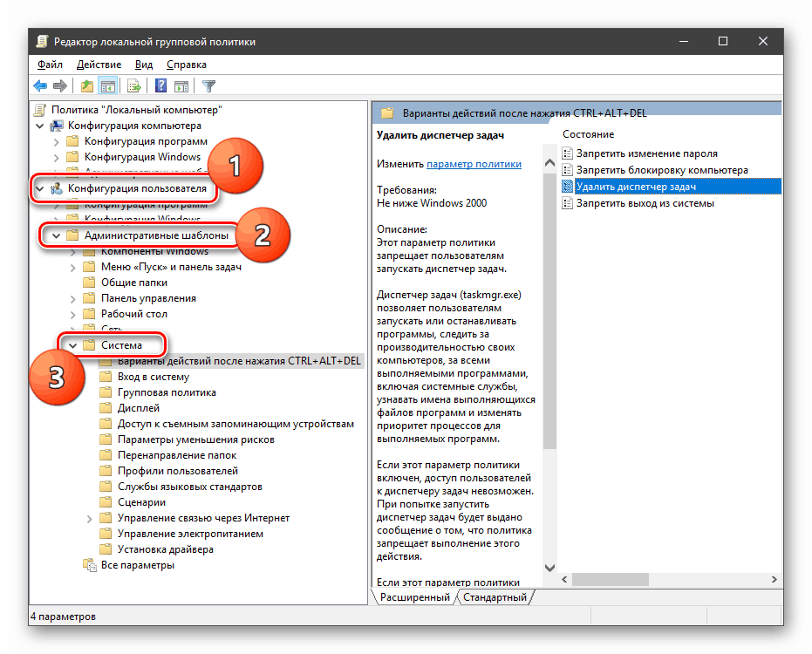Image resolution: width=812 pixels, height=654 pixels.
Task: Click the horizontal scrollbar thumb in policy list
Action: click(610, 579)
